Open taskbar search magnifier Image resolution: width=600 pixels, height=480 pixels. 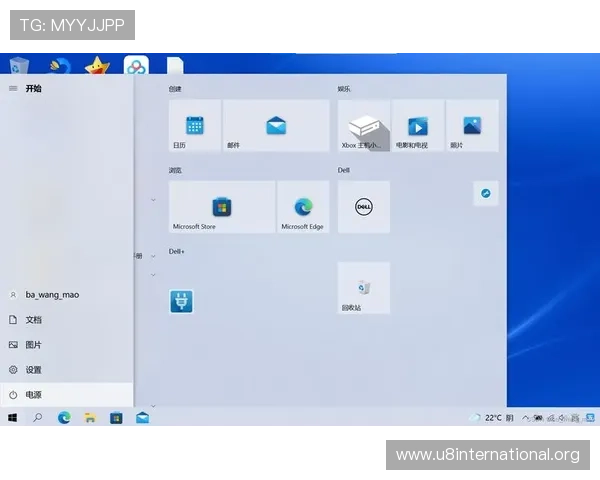pyautogui.click(x=38, y=418)
